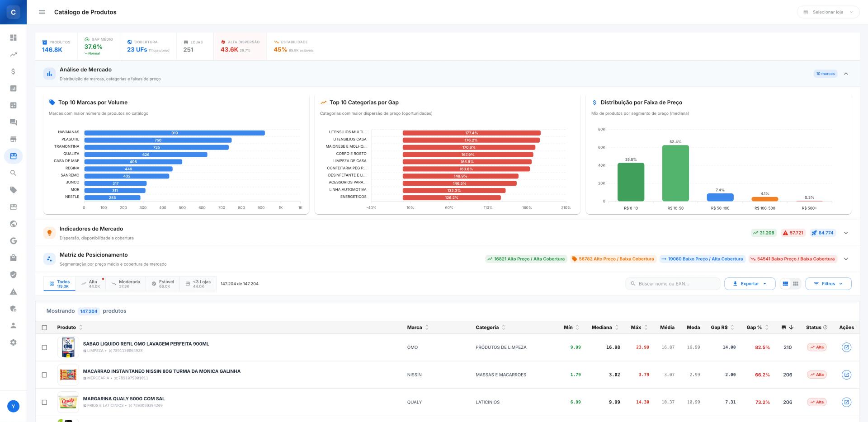Click the R$ 10-50 green bar
868x422 pixels.
tap(675, 173)
